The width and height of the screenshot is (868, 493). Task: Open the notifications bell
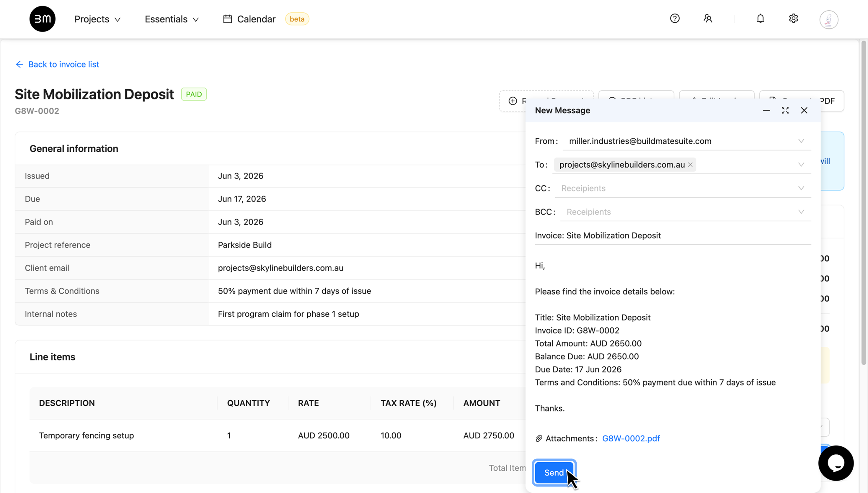pyautogui.click(x=760, y=19)
